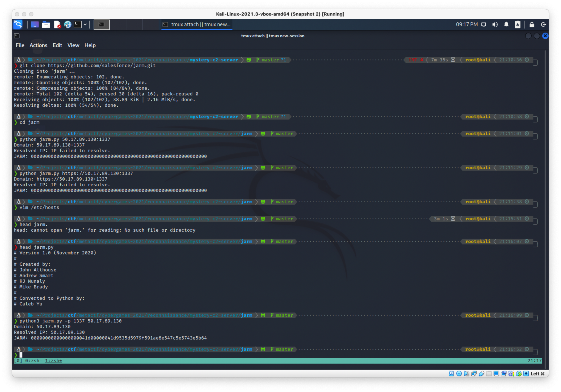Image resolution: width=561 pixels, height=392 pixels.
Task: Click the VirtualBox network status icon
Action: pos(474,373)
